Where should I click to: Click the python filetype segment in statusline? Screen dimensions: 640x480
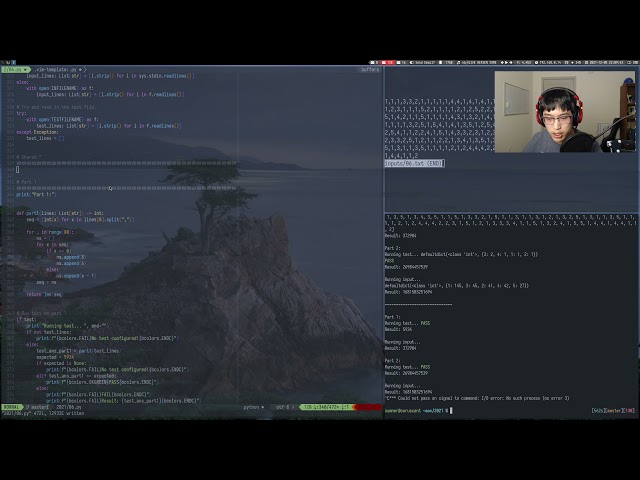coord(253,407)
